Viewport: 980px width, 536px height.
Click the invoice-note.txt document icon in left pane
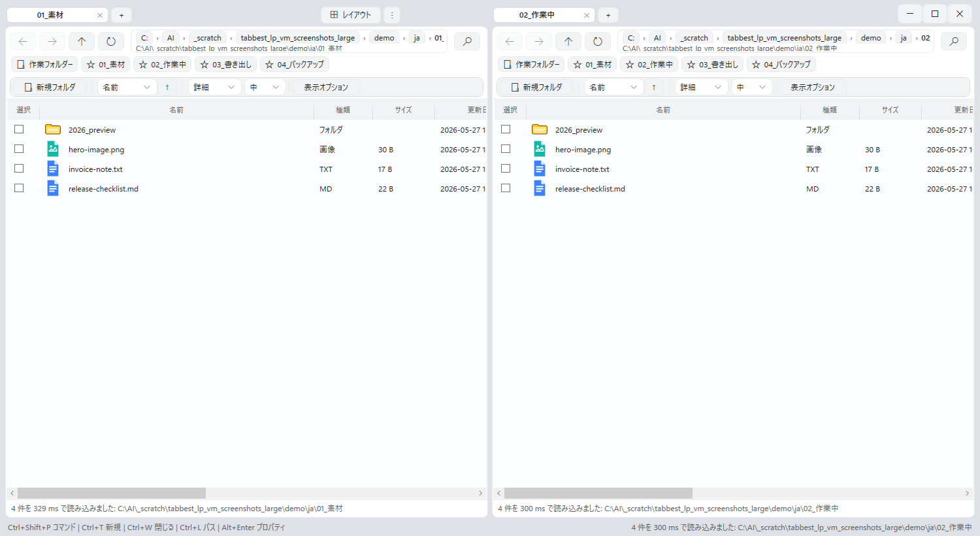[53, 169]
